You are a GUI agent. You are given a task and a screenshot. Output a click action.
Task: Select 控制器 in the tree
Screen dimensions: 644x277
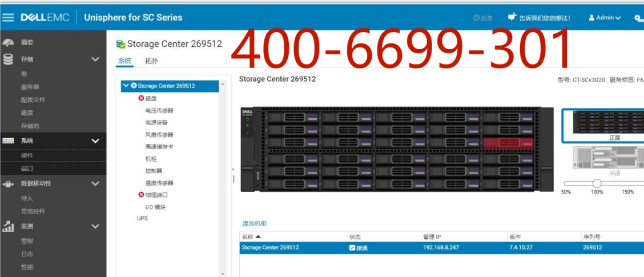[x=154, y=171]
